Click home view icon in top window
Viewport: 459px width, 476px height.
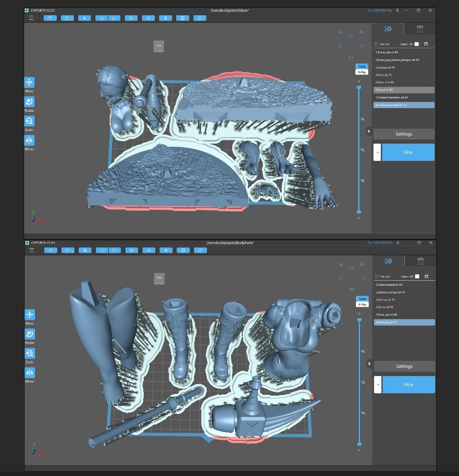tap(341, 31)
